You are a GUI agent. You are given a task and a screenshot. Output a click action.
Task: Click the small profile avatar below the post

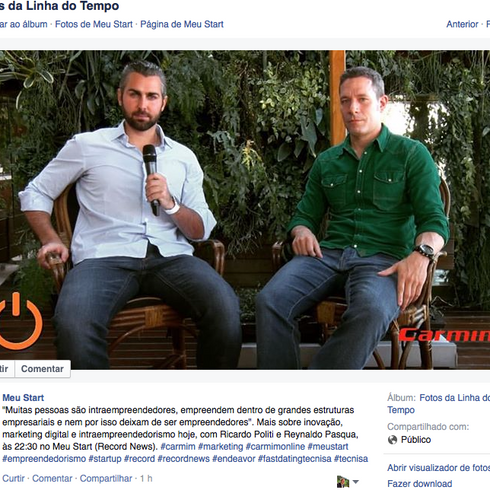click(x=343, y=481)
